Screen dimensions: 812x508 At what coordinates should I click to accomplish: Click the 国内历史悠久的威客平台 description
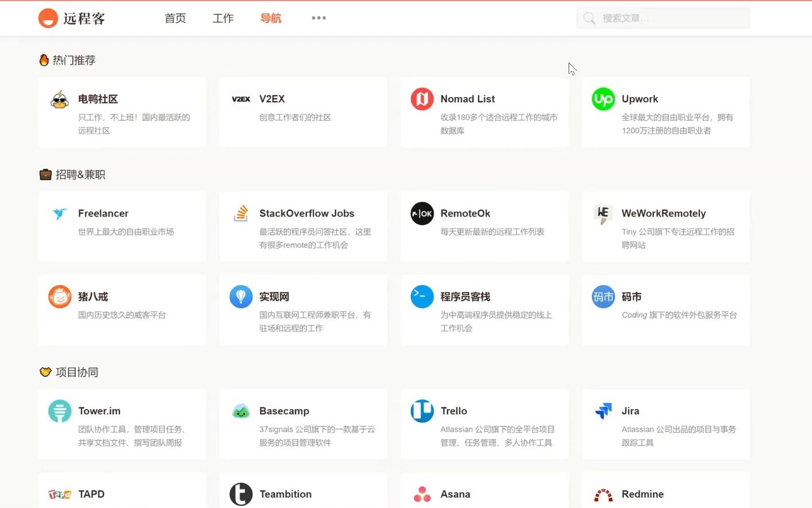[x=122, y=315]
